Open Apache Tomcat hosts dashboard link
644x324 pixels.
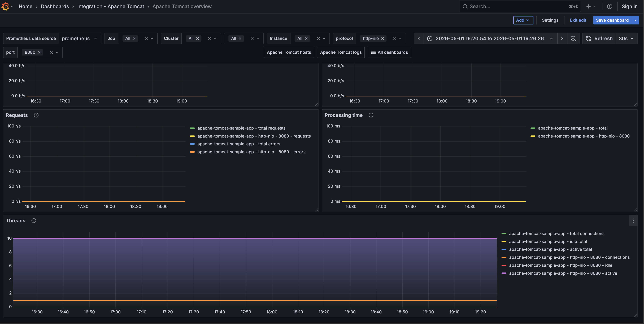tap(289, 52)
